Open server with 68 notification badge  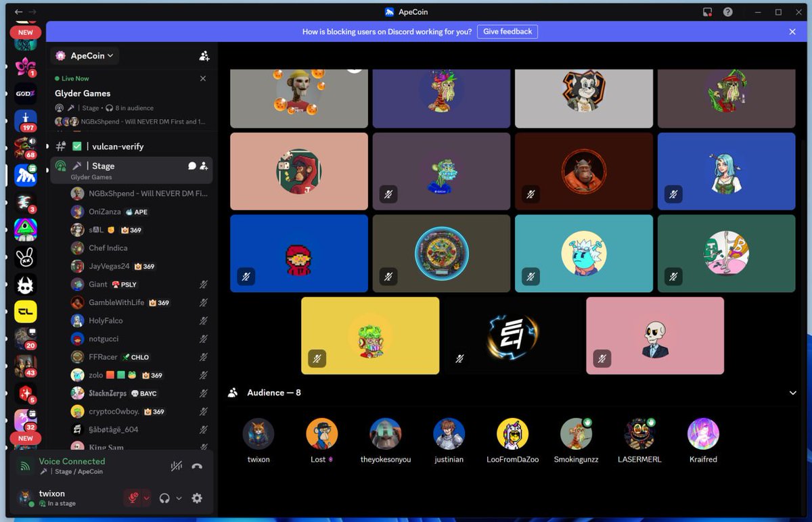tap(25, 147)
